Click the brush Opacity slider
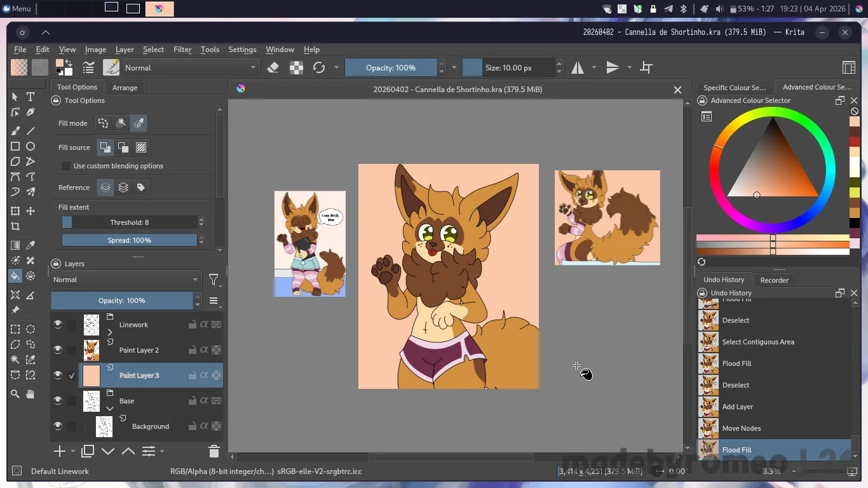This screenshot has height=488, width=868. tap(390, 67)
